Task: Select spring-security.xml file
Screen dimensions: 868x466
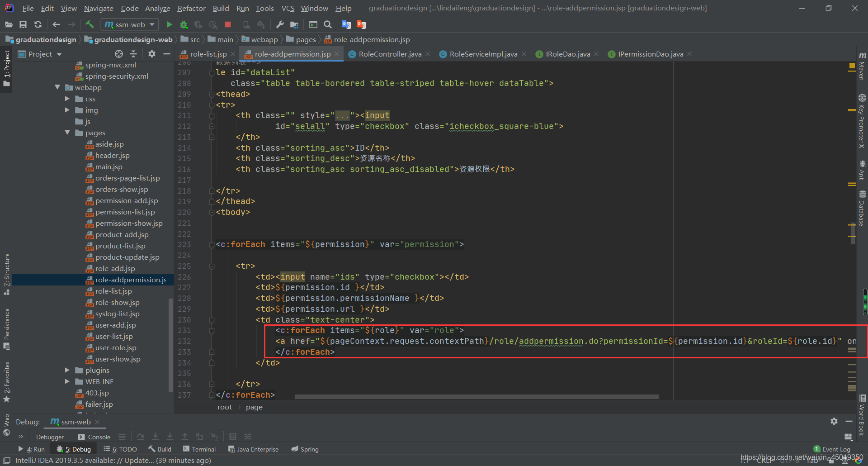Action: coord(117,76)
